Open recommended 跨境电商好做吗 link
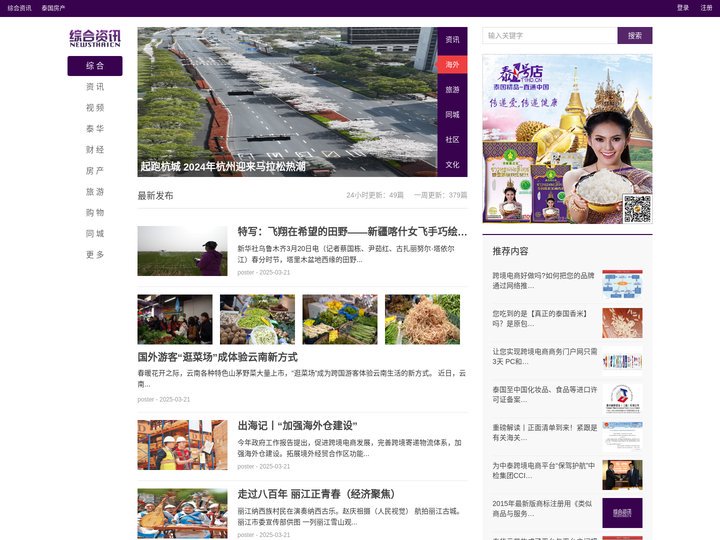The height and width of the screenshot is (540, 720). coord(543,281)
